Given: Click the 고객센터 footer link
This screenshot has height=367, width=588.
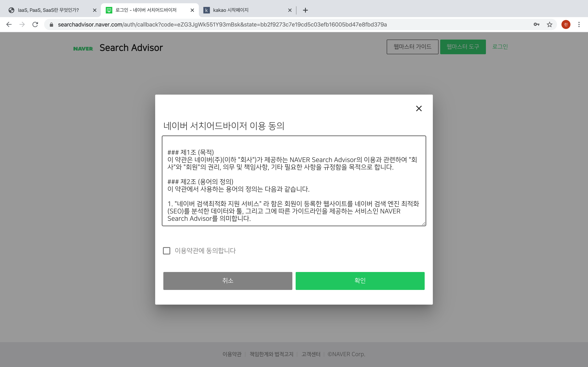Looking at the screenshot, I should point(311,354).
